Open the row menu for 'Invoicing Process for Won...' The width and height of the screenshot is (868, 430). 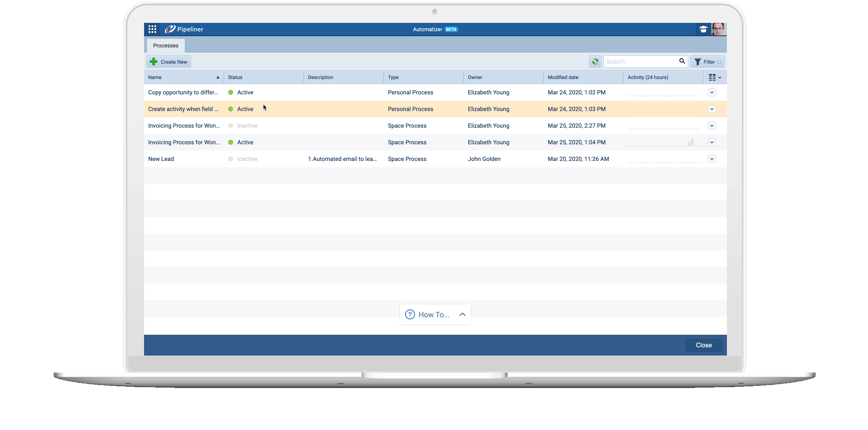point(712,126)
